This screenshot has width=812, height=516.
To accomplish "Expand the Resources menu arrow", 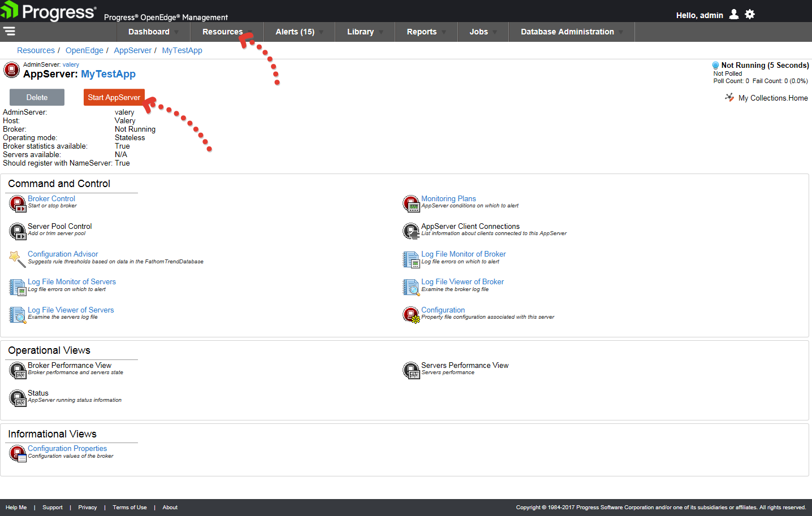I will (250, 32).
